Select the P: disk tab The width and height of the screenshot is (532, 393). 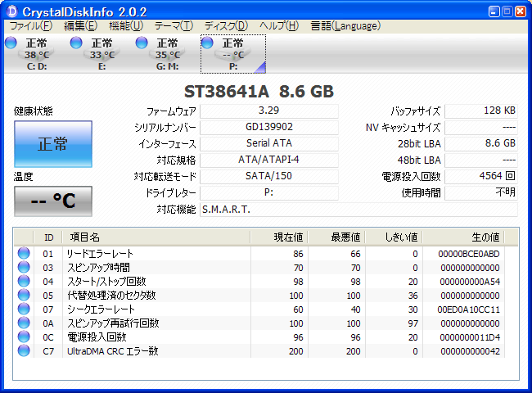233,54
